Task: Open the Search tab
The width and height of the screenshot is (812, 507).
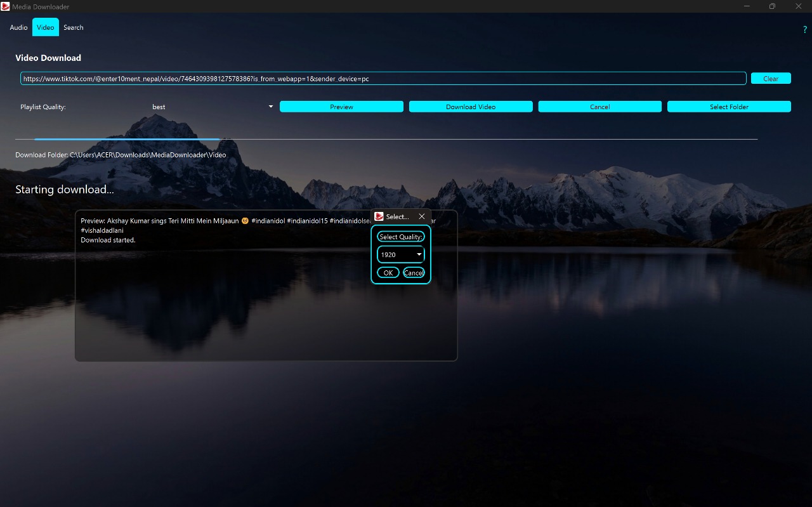Action: (73, 27)
